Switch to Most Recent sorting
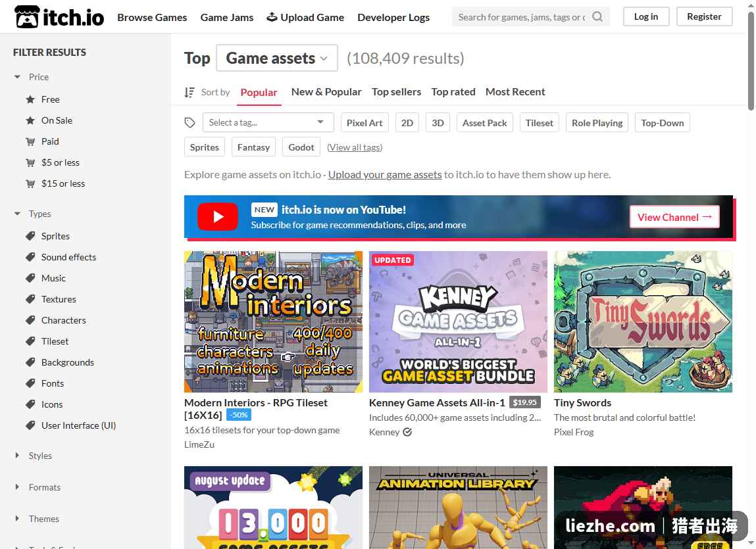The width and height of the screenshot is (756, 549). pyautogui.click(x=515, y=91)
